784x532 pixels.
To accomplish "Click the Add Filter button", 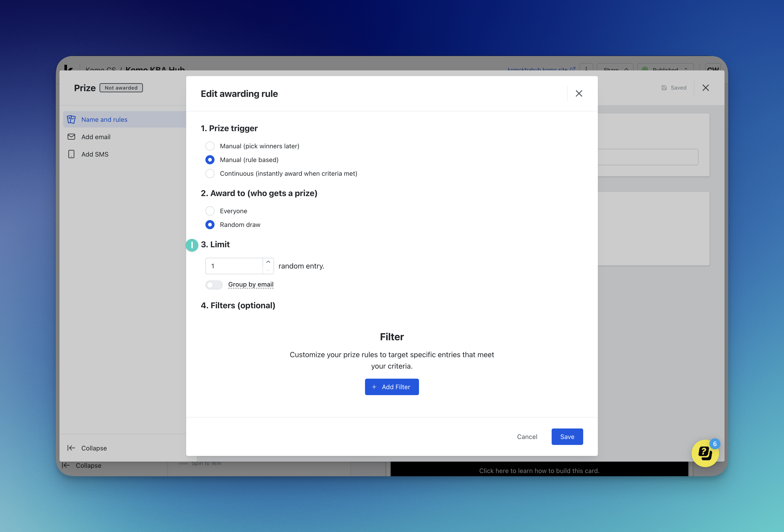I will tap(392, 387).
